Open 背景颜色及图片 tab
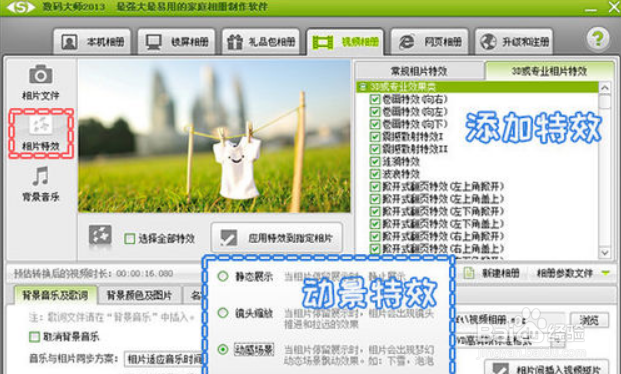Viewport: 621px width, 374px height. (139, 296)
